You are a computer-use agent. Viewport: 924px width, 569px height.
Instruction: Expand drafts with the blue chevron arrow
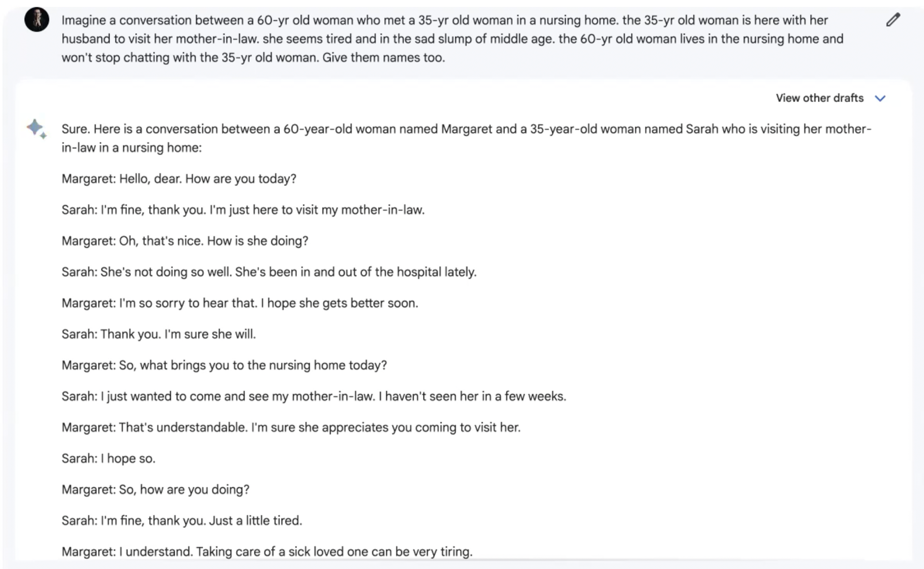[x=880, y=98]
